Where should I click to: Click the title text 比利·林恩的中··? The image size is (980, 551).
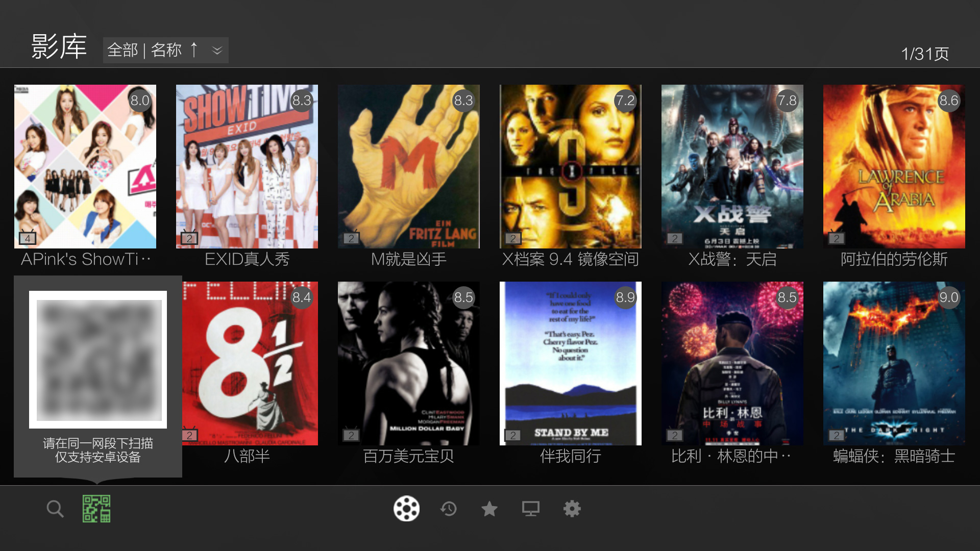pyautogui.click(x=731, y=456)
